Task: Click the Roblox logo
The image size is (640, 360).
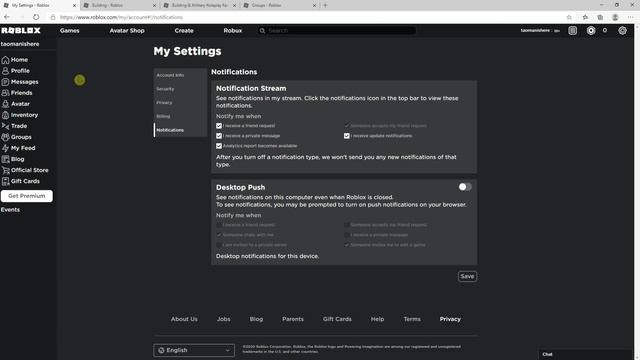Action: pyautogui.click(x=21, y=31)
